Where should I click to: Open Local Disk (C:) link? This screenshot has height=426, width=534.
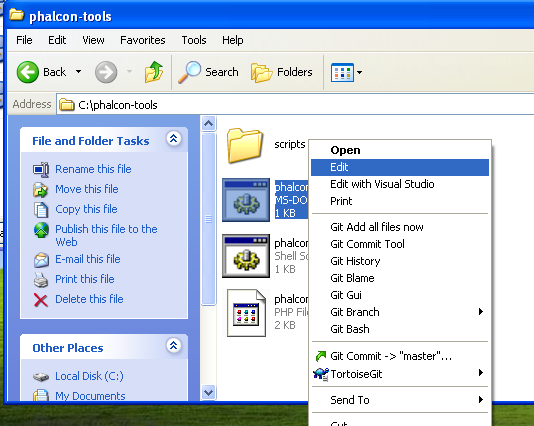[90, 376]
